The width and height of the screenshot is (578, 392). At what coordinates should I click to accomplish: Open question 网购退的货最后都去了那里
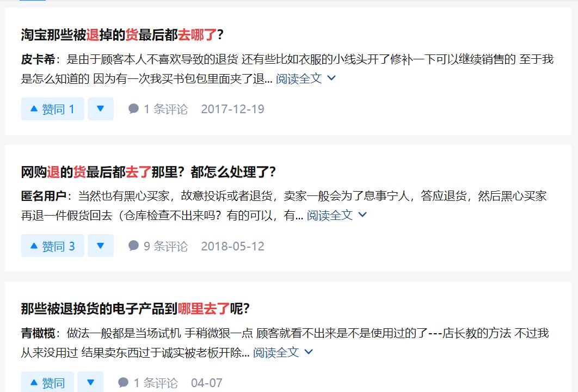click(148, 172)
